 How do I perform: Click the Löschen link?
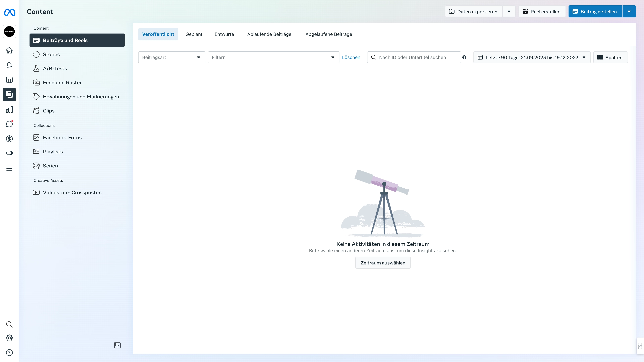(351, 57)
